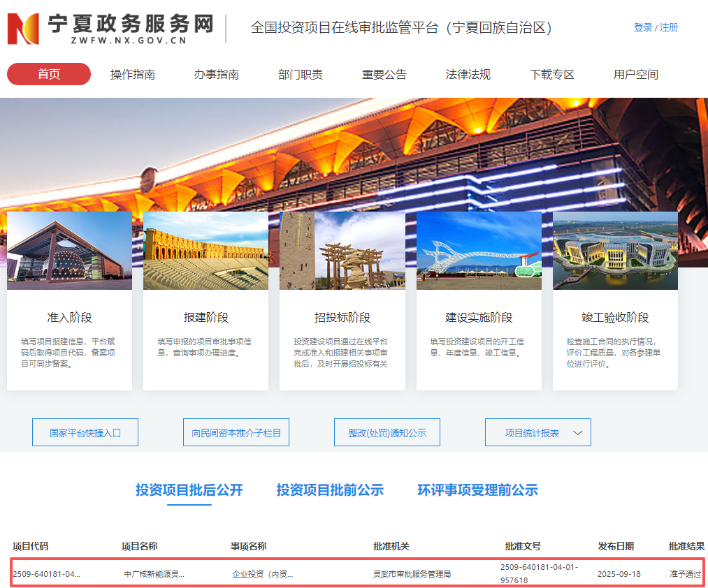Open the 操作指南 menu item
This screenshot has width=708, height=588.
[133, 75]
